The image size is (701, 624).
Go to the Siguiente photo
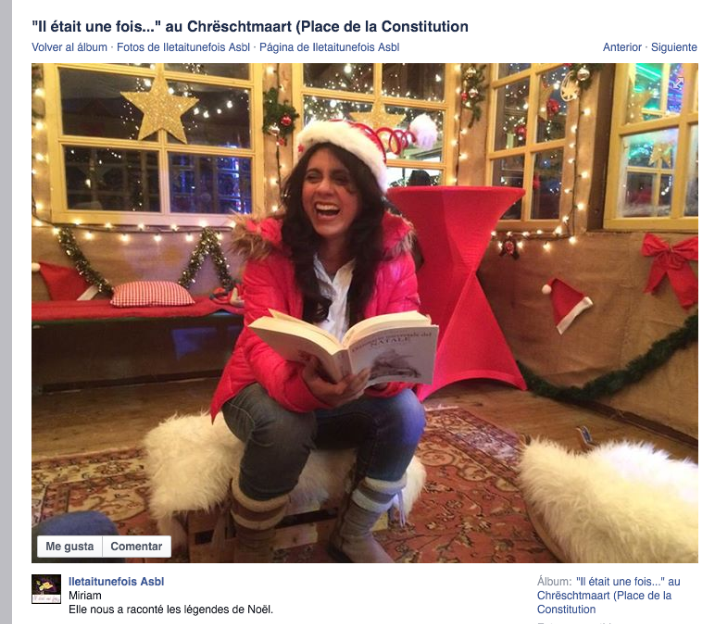674,47
